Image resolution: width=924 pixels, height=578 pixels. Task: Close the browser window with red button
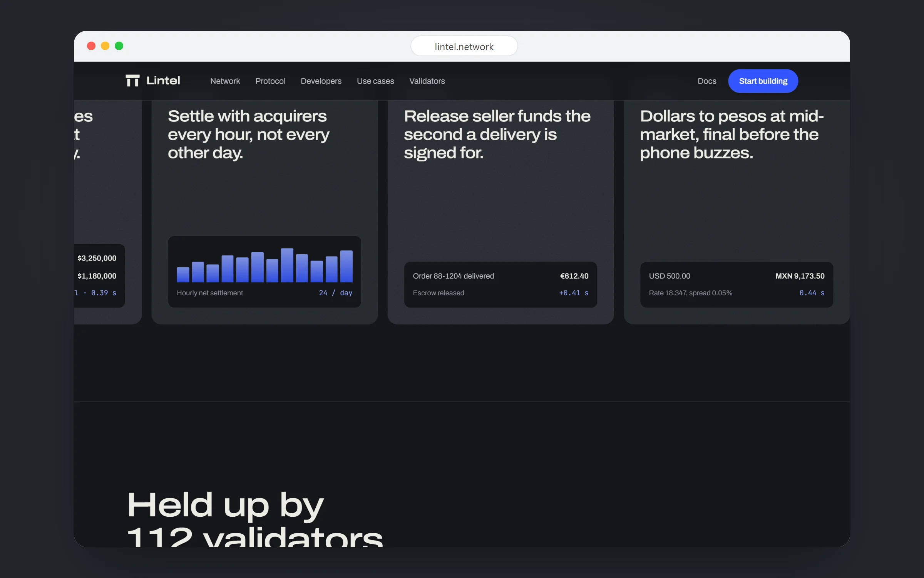pos(91,46)
